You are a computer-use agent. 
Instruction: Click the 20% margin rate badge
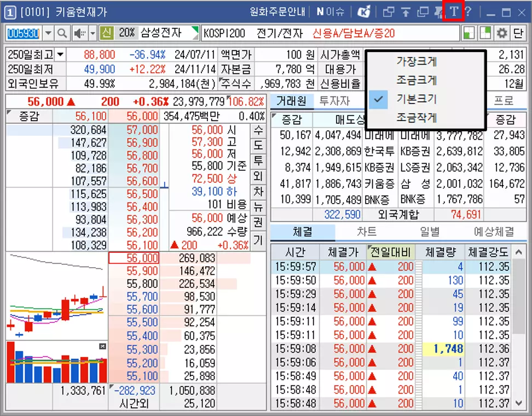click(x=127, y=33)
